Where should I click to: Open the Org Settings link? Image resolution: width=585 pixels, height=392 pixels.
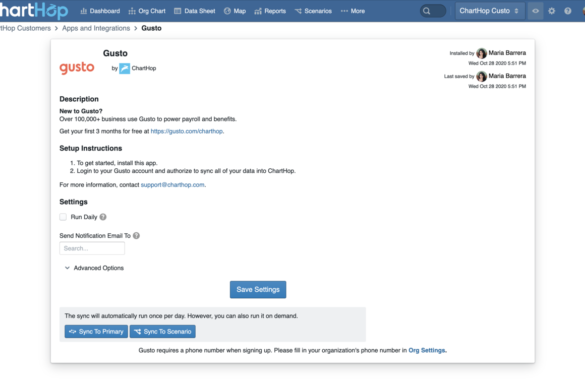427,350
